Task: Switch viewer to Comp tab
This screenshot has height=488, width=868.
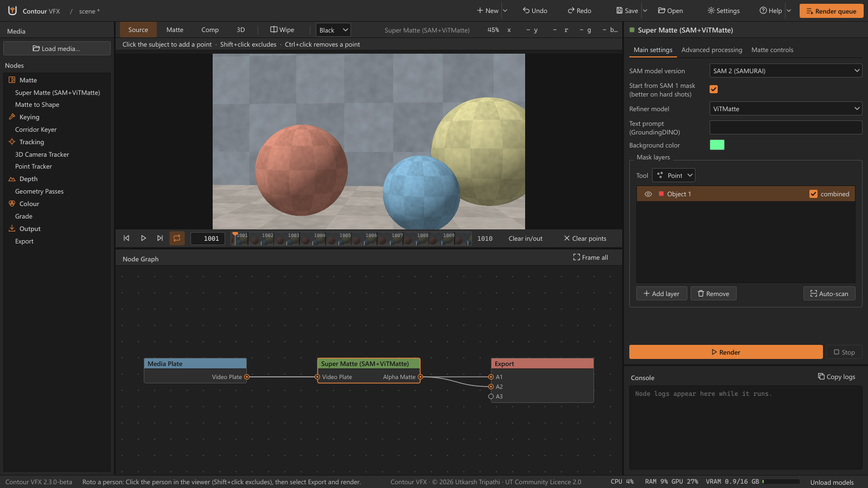Action: click(210, 30)
